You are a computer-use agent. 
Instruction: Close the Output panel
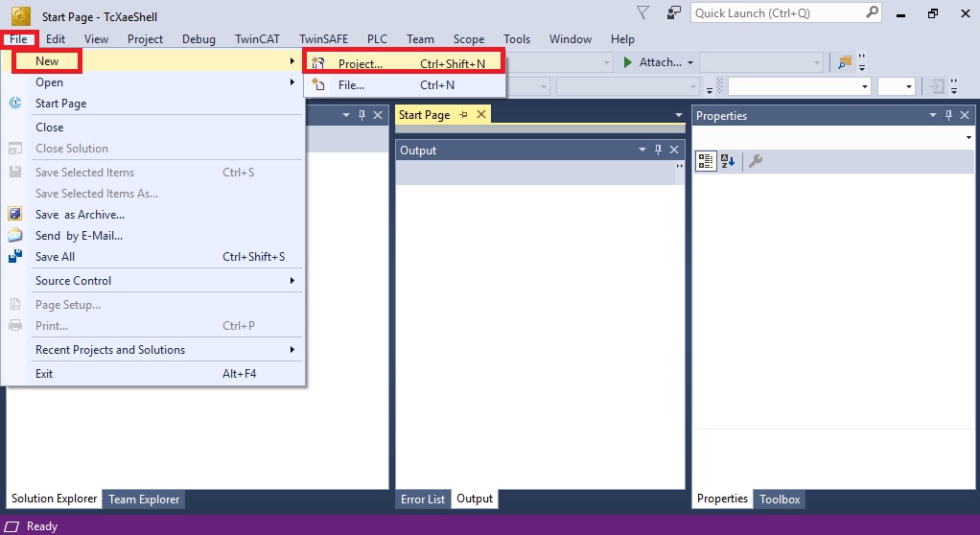pyautogui.click(x=674, y=150)
